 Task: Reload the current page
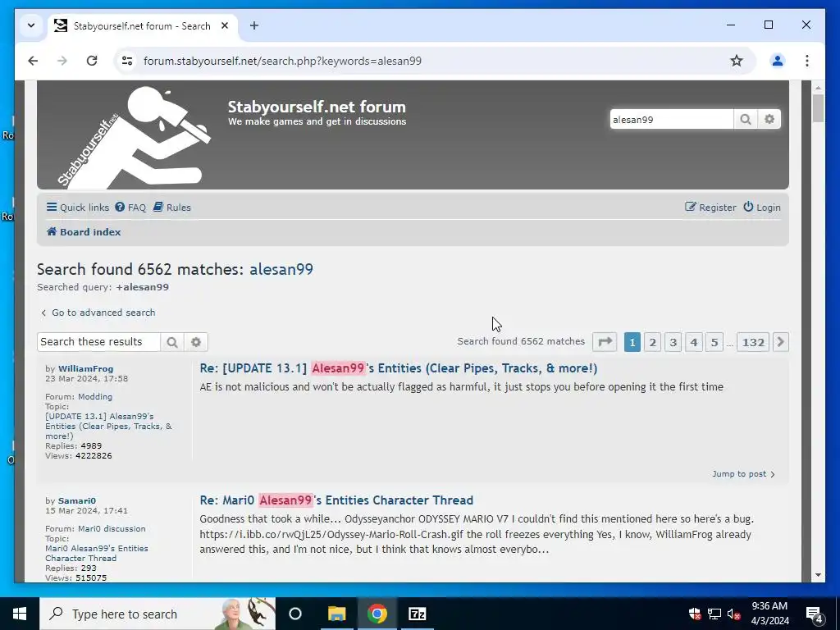coord(92,61)
